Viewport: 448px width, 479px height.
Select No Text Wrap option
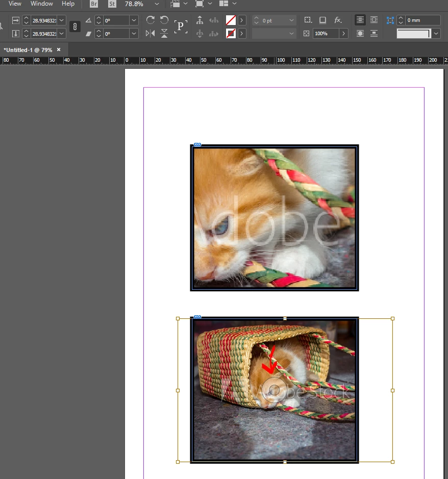360,20
